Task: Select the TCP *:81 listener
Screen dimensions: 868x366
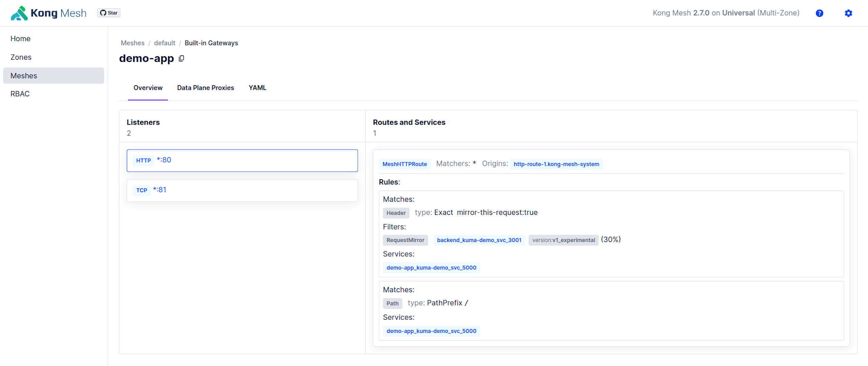Action: click(x=242, y=190)
